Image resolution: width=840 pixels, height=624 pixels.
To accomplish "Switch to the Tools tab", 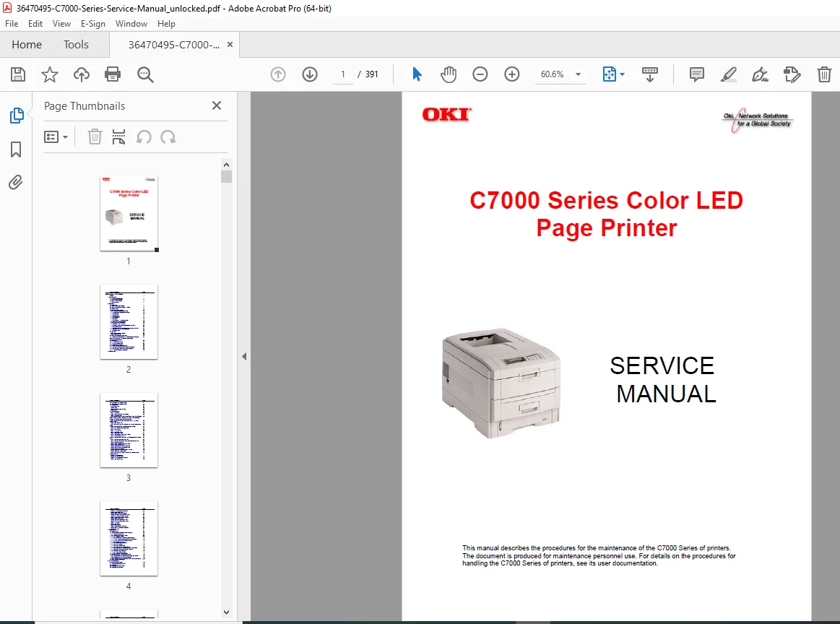I will tap(76, 45).
